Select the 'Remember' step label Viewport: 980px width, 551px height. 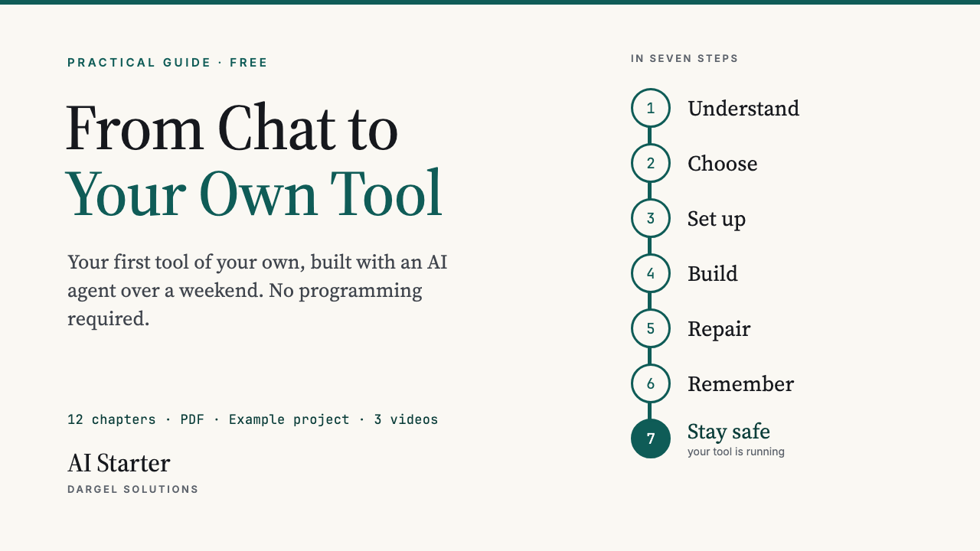[x=740, y=384]
